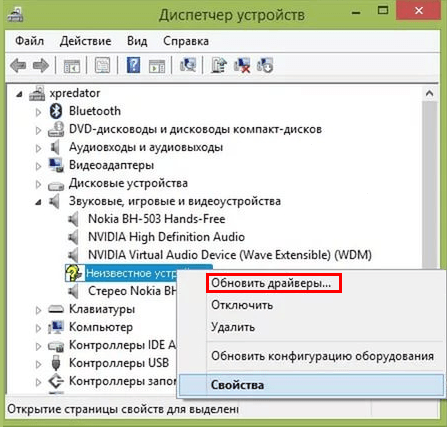This screenshot has width=447, height=427.
Task: Choose Обновить драйверы... from context menu
Action: (271, 283)
